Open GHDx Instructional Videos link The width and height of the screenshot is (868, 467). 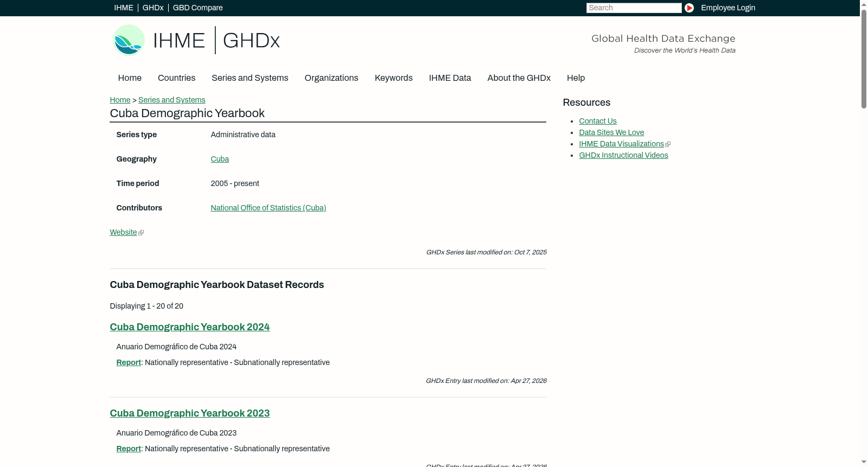[x=623, y=155]
